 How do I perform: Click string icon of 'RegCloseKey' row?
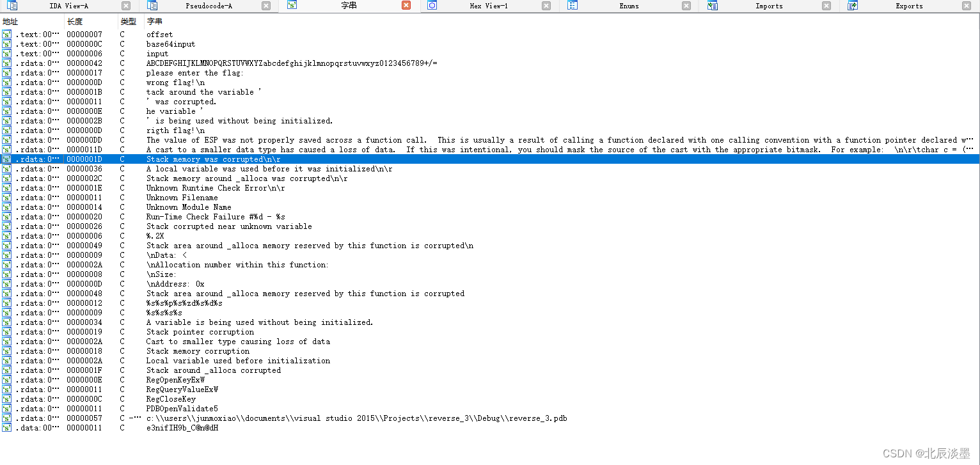pyautogui.click(x=7, y=399)
